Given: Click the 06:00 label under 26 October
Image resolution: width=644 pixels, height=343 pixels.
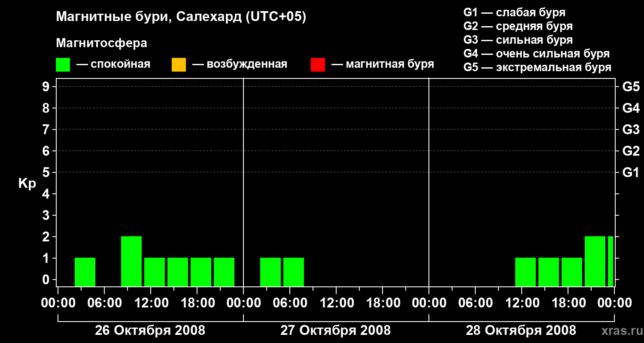Looking at the screenshot, I should point(104,303).
